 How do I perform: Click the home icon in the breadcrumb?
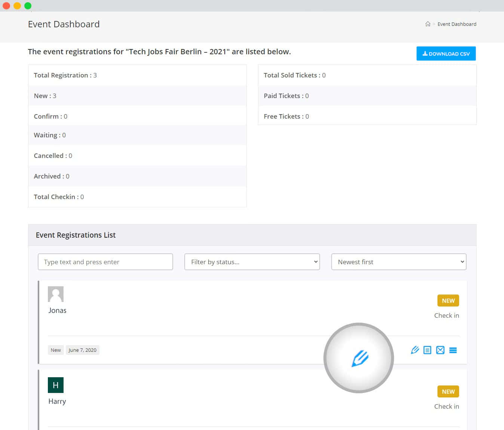[428, 24]
